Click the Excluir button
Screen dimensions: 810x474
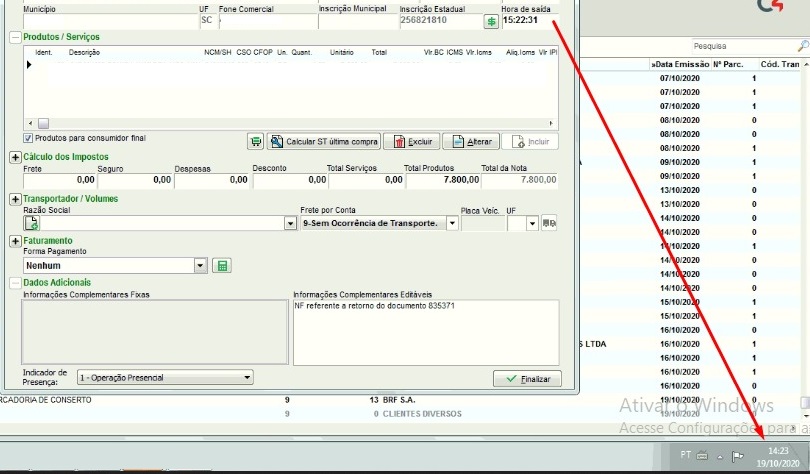(410, 142)
